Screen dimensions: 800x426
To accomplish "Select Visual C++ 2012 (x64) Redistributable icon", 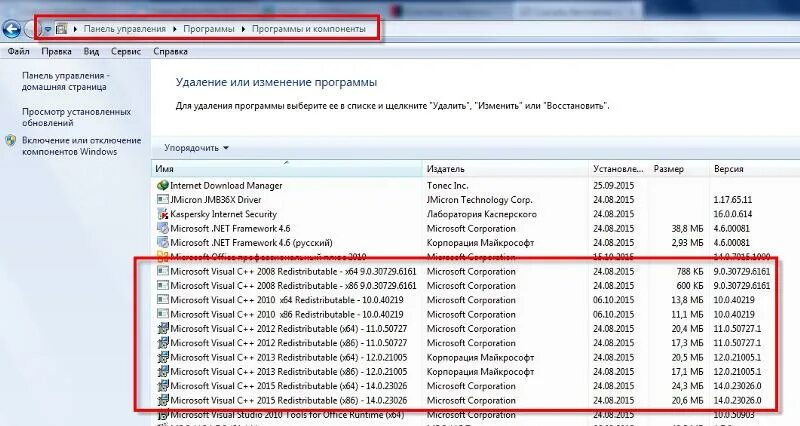I will [163, 328].
